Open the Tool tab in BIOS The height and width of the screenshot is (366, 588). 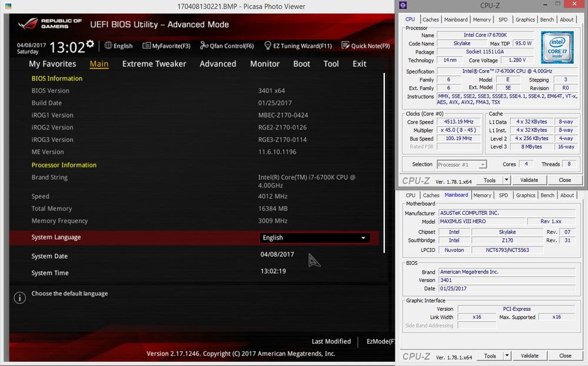click(331, 64)
